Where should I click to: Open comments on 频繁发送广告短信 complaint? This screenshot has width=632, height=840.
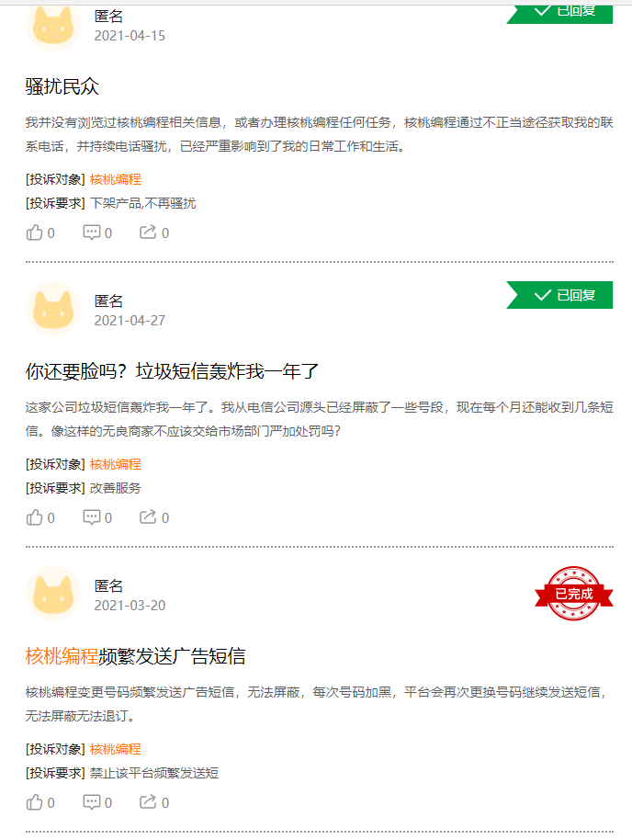point(92,802)
